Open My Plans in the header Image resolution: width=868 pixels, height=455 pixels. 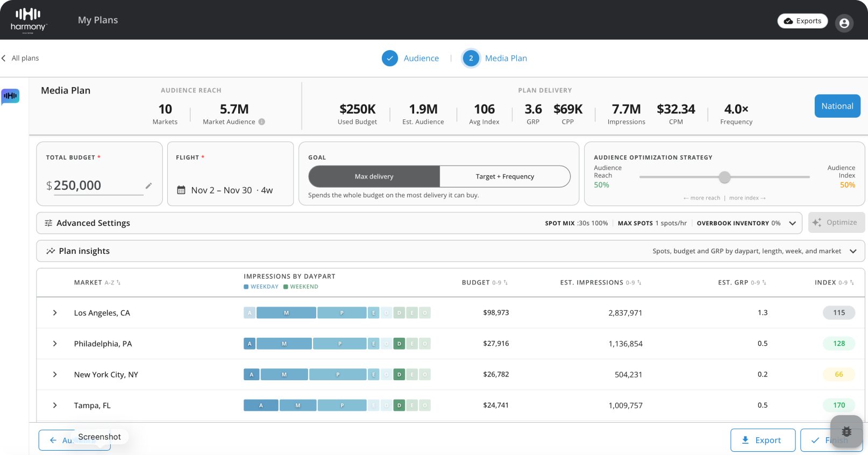tap(98, 20)
